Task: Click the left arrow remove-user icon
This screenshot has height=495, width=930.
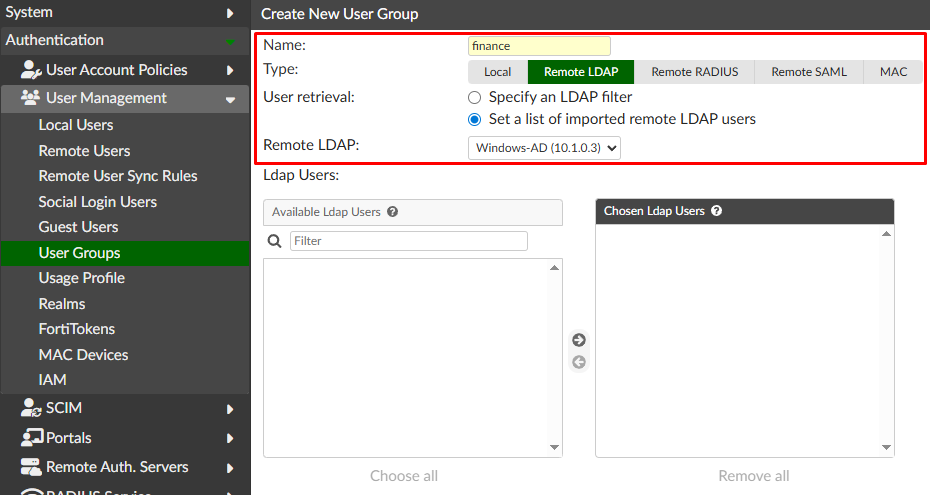Action: [579, 362]
